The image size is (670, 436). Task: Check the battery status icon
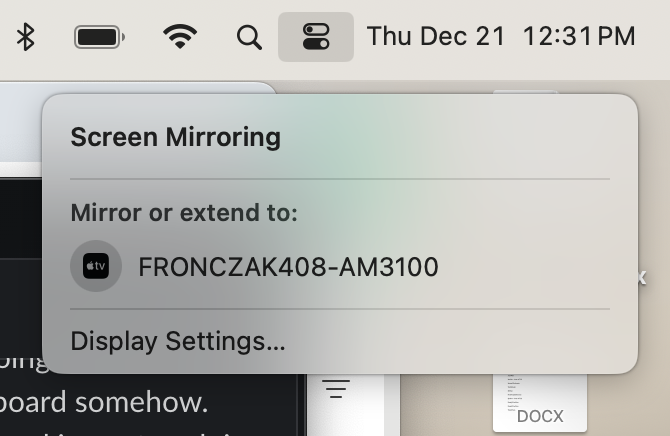pyautogui.click(x=99, y=37)
